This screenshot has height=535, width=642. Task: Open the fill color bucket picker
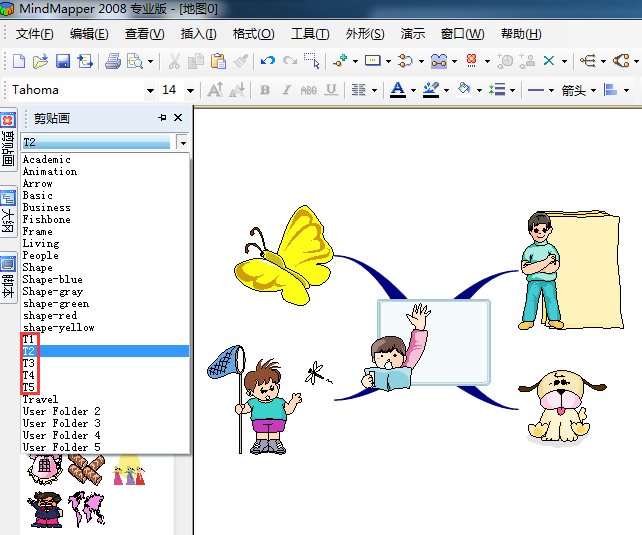463,90
